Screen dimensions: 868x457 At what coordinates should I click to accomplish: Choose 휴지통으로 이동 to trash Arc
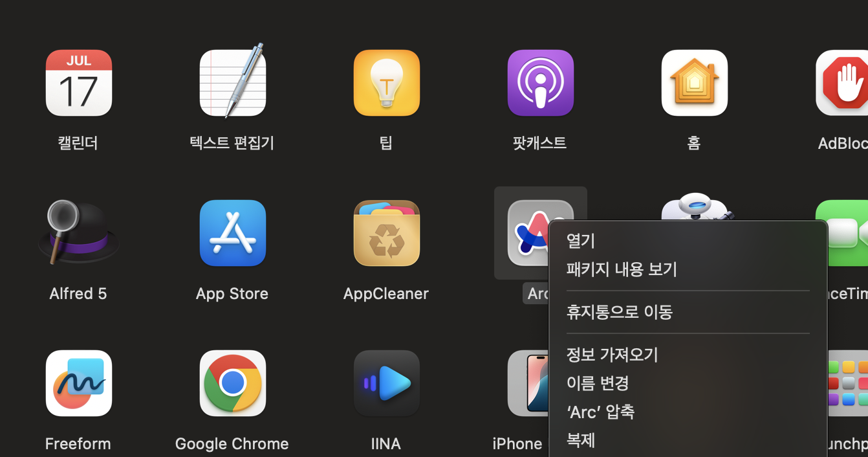coord(688,312)
